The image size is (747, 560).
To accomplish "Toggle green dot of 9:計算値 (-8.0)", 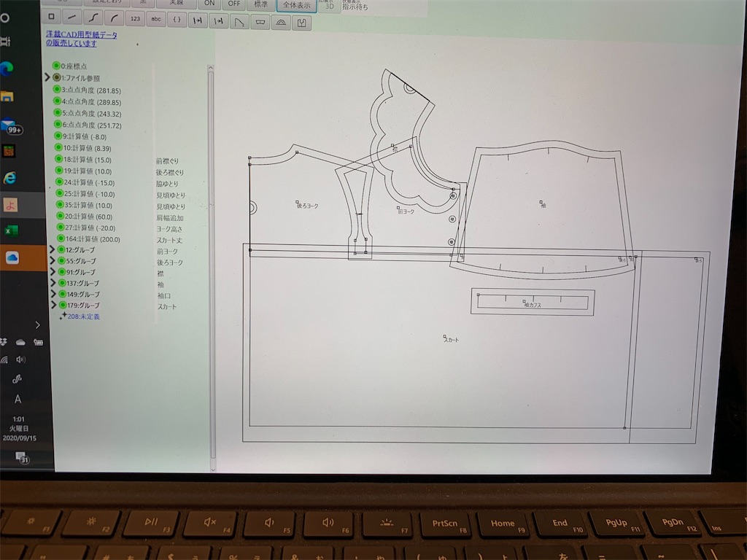I will point(58,136).
